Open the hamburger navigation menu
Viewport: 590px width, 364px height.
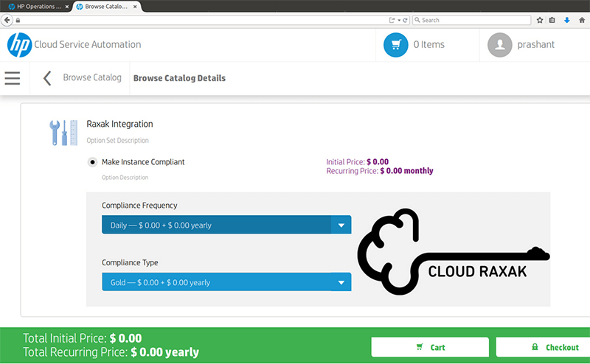tap(13, 78)
